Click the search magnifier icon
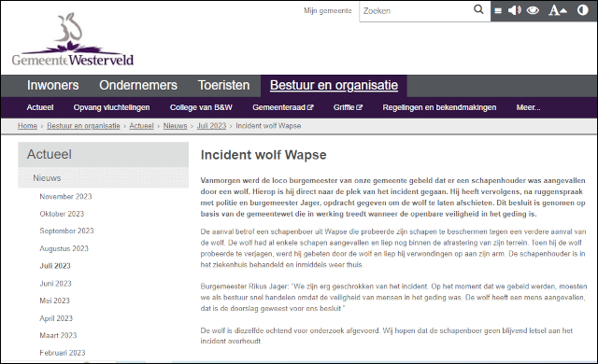 (x=478, y=9)
